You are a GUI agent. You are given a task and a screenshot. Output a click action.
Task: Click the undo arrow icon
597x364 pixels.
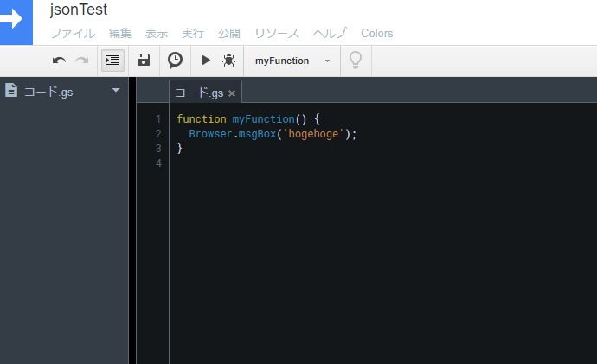pos(59,61)
